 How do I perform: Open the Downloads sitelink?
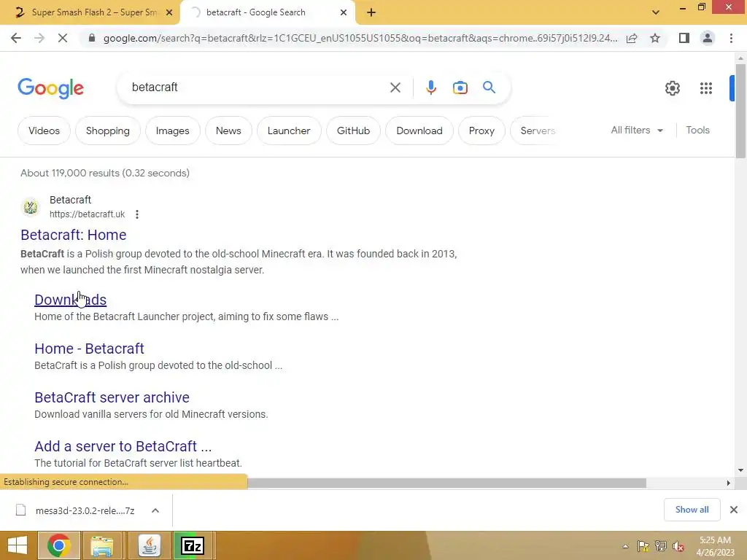(71, 300)
